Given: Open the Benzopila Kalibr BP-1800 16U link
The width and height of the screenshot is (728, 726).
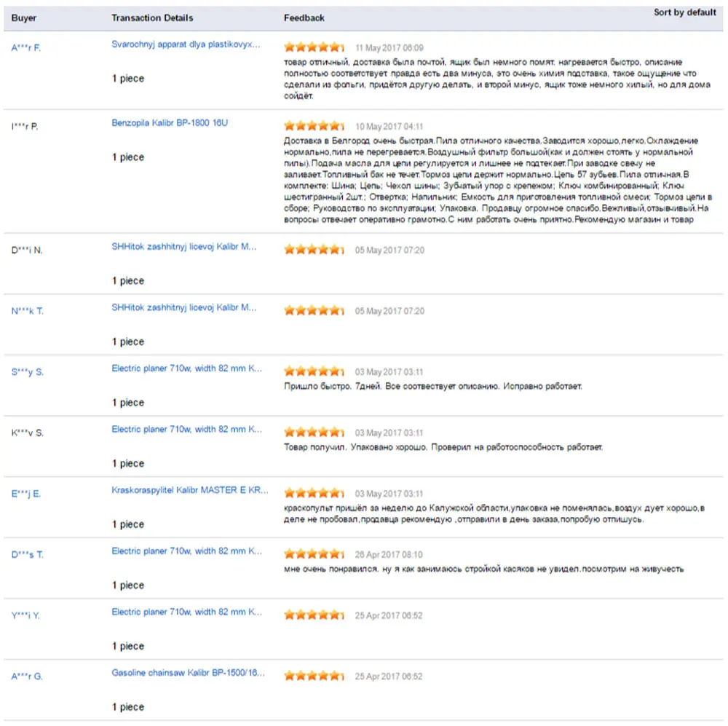Looking at the screenshot, I should point(170,123).
